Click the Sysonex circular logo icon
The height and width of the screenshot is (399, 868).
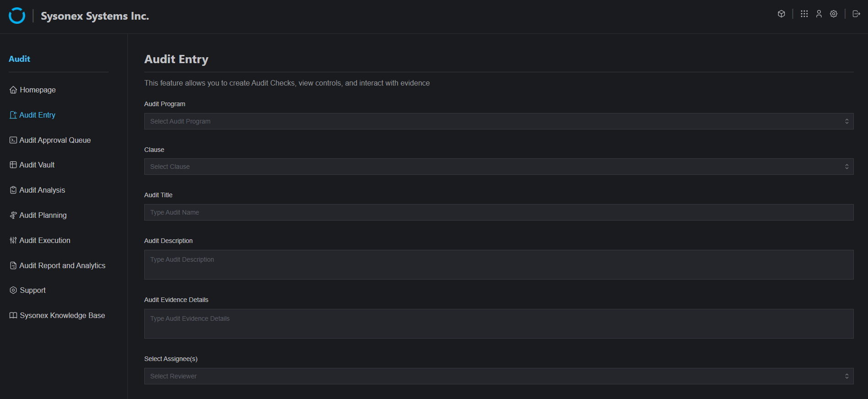pos(17,16)
